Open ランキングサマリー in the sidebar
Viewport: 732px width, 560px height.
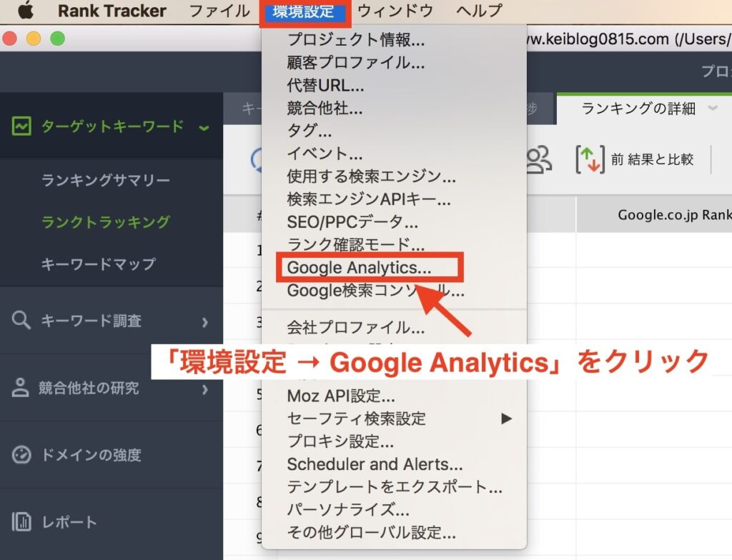(x=106, y=180)
